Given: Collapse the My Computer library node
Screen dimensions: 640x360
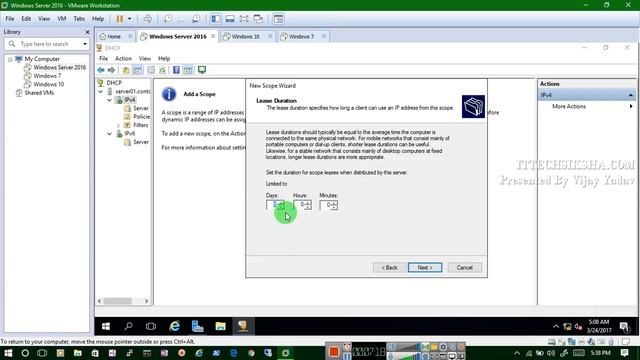Looking at the screenshot, I should (x=10, y=59).
